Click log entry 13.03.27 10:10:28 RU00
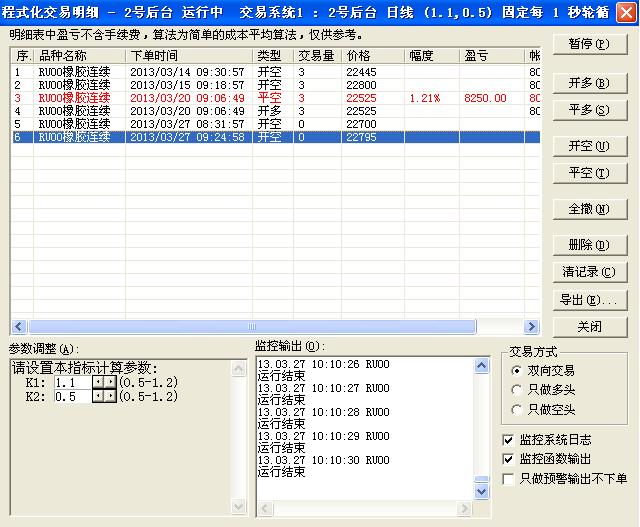640x527 pixels. tap(324, 412)
